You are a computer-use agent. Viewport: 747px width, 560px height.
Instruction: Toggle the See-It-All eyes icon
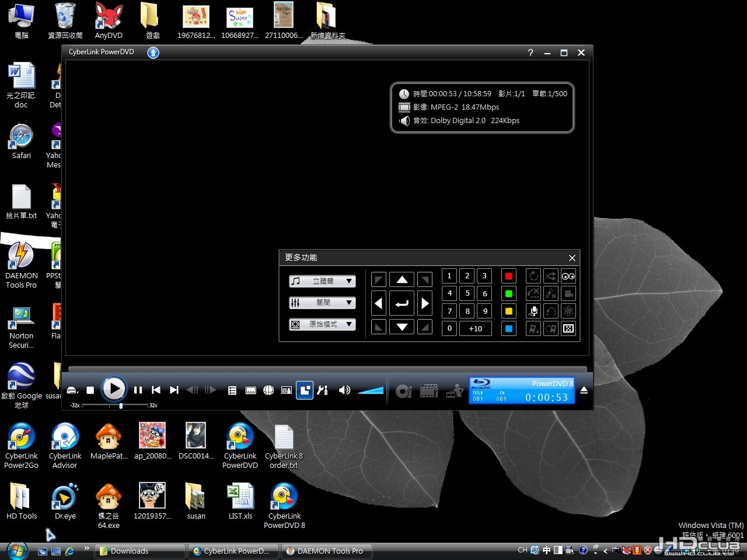pyautogui.click(x=568, y=276)
